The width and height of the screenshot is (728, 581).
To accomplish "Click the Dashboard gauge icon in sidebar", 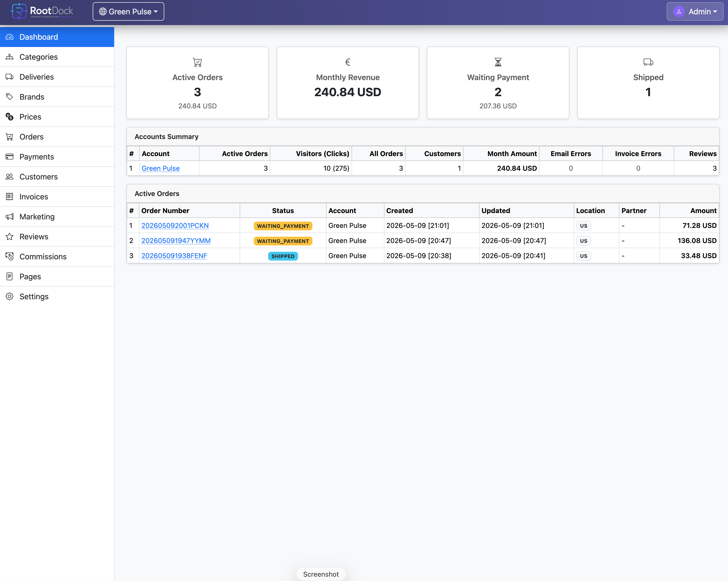I will [x=9, y=37].
